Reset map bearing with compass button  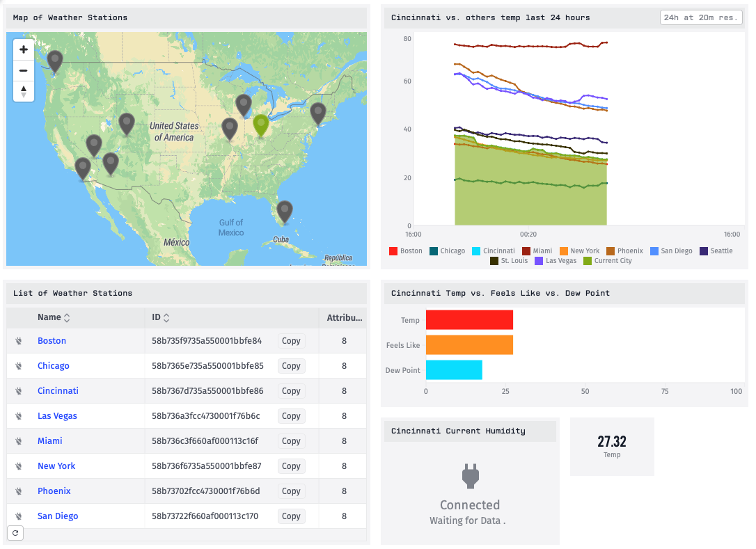click(x=23, y=91)
